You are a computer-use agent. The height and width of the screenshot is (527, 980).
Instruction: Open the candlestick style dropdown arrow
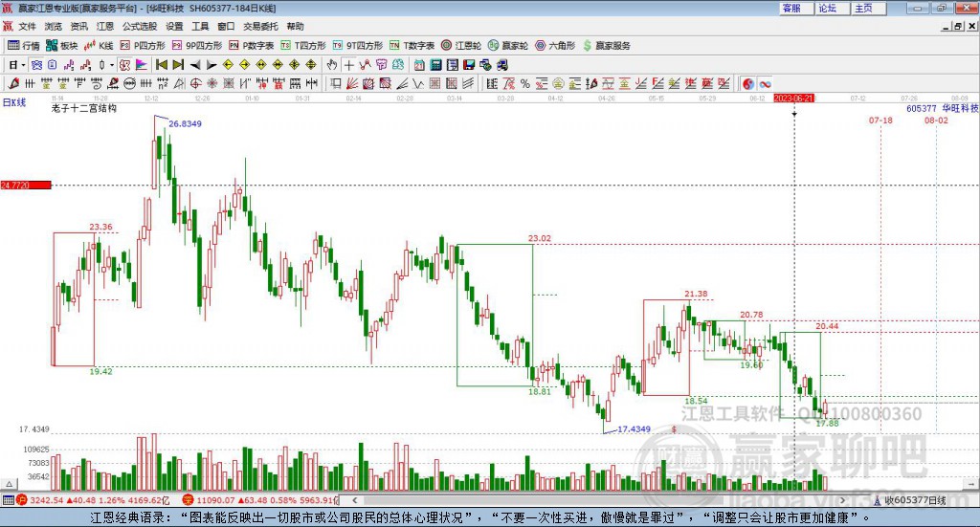112,65
